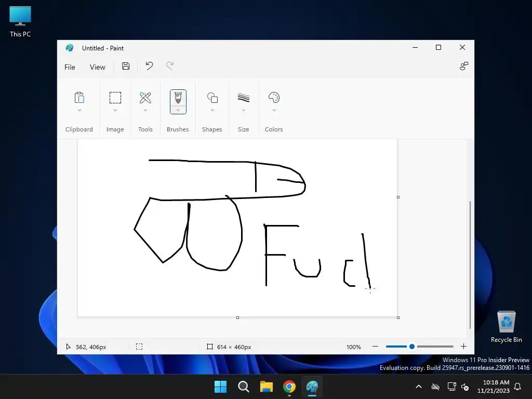Select the Image selection rectangle tool
This screenshot has height=399, width=532.
pyautogui.click(x=115, y=98)
